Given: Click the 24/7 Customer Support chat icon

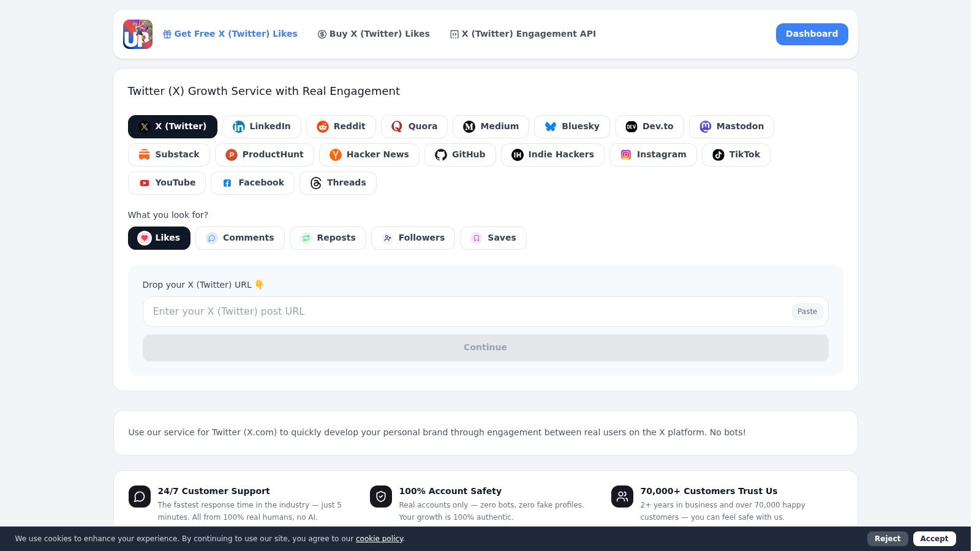Looking at the screenshot, I should [140, 497].
